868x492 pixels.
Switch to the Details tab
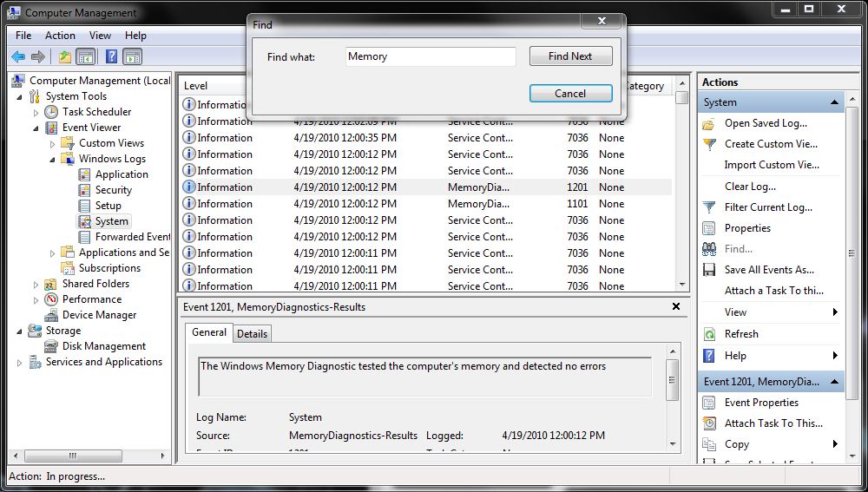point(252,333)
